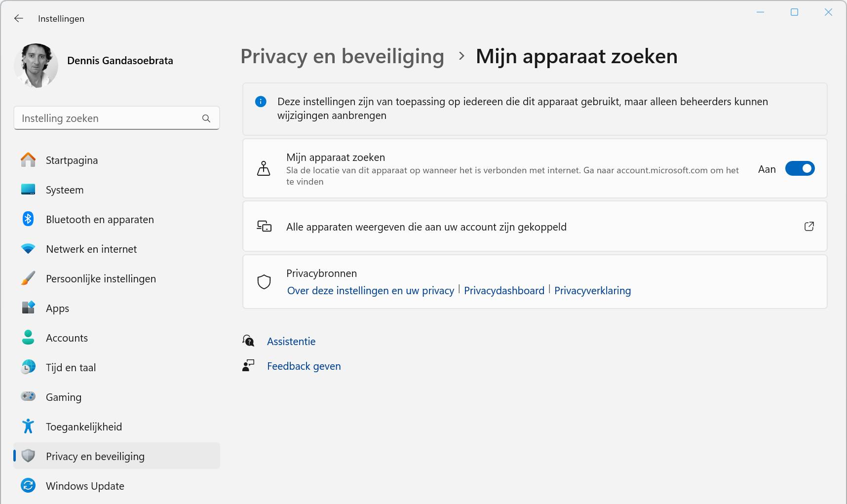This screenshot has width=847, height=504.
Task: Click the Instelling zoeken search field
Action: click(x=109, y=118)
